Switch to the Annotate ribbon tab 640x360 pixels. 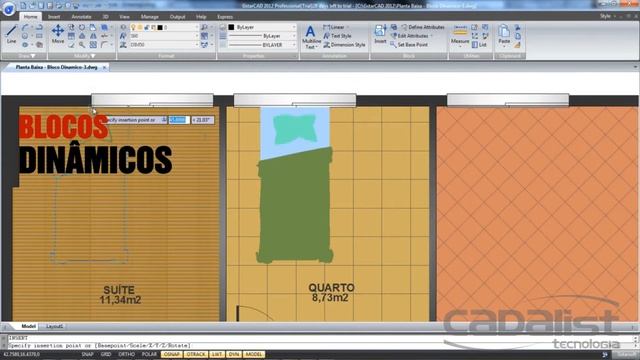pyautogui.click(x=81, y=17)
